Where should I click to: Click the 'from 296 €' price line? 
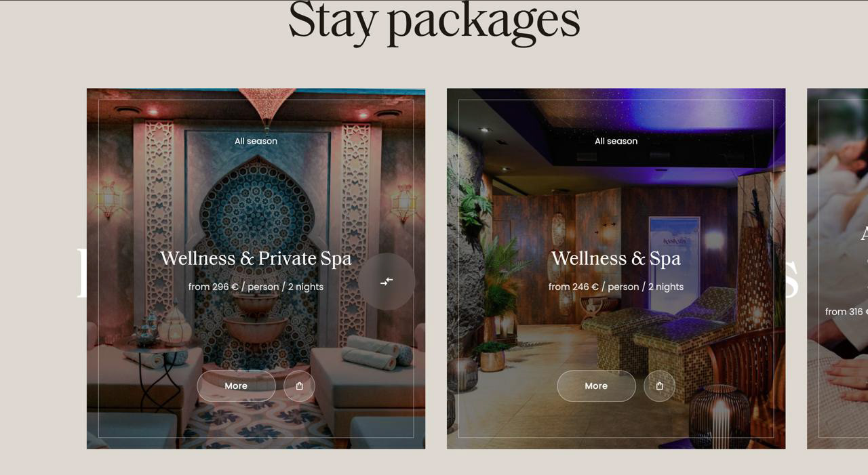pyautogui.click(x=256, y=287)
